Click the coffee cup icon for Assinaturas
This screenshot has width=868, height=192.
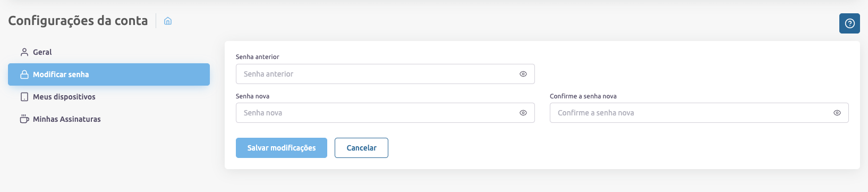point(24,119)
